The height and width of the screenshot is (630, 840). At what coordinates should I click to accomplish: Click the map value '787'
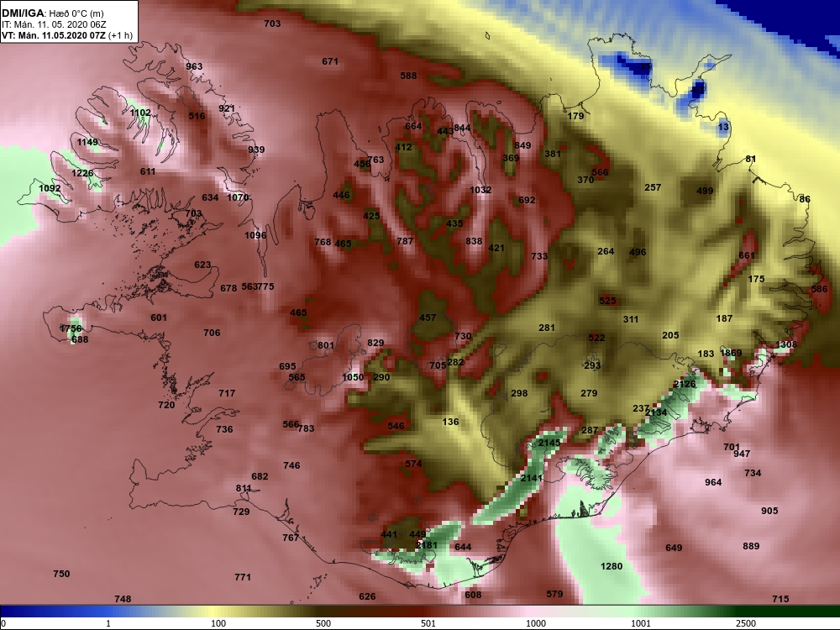[405, 241]
